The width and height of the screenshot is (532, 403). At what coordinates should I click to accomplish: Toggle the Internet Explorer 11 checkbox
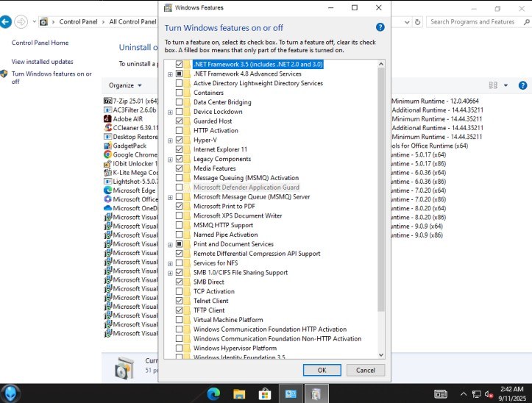click(179, 149)
